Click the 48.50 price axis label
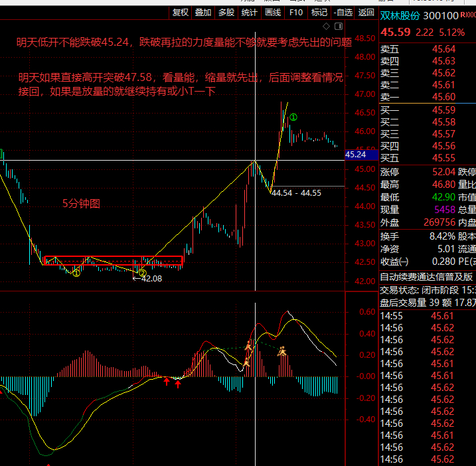 pos(365,39)
